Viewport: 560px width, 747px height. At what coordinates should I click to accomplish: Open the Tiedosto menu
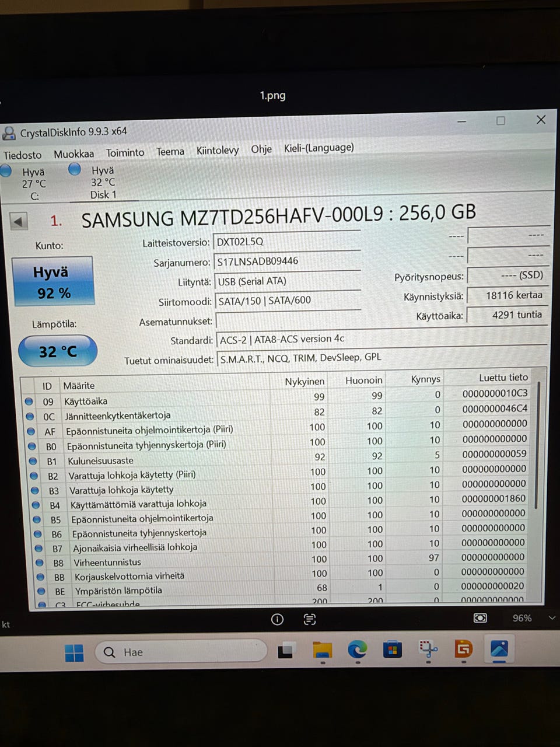[23, 155]
